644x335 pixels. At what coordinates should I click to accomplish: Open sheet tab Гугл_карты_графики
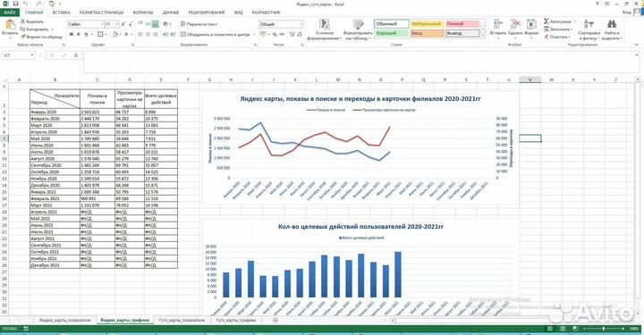236,320
